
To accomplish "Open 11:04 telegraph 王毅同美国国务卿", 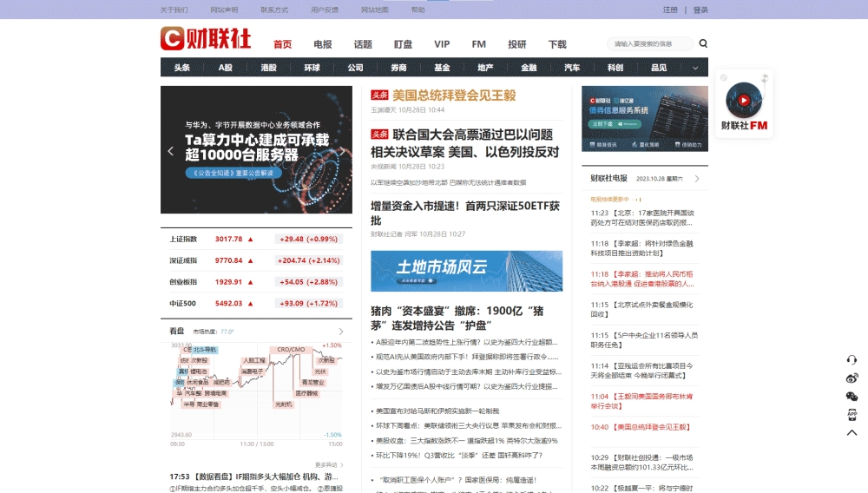I will point(642,401).
